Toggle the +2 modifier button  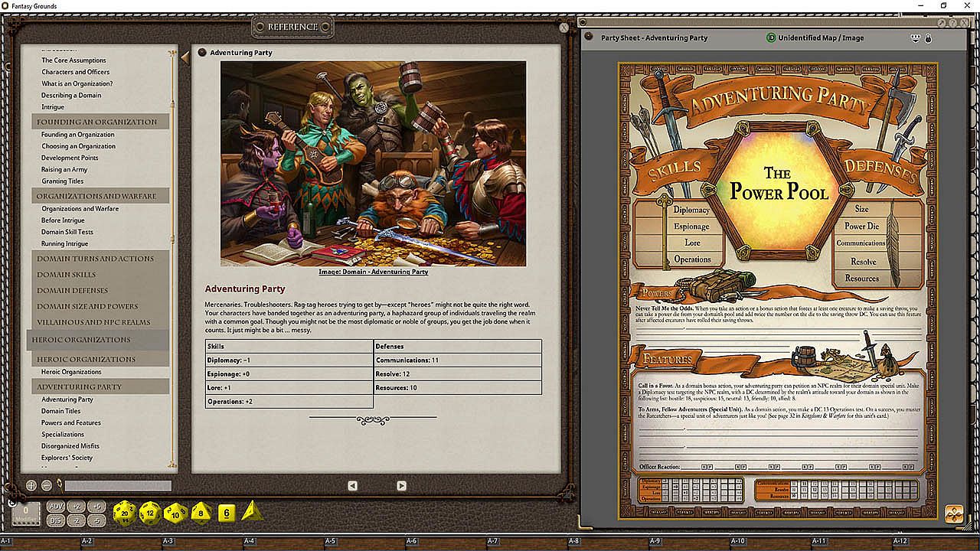coord(77,507)
